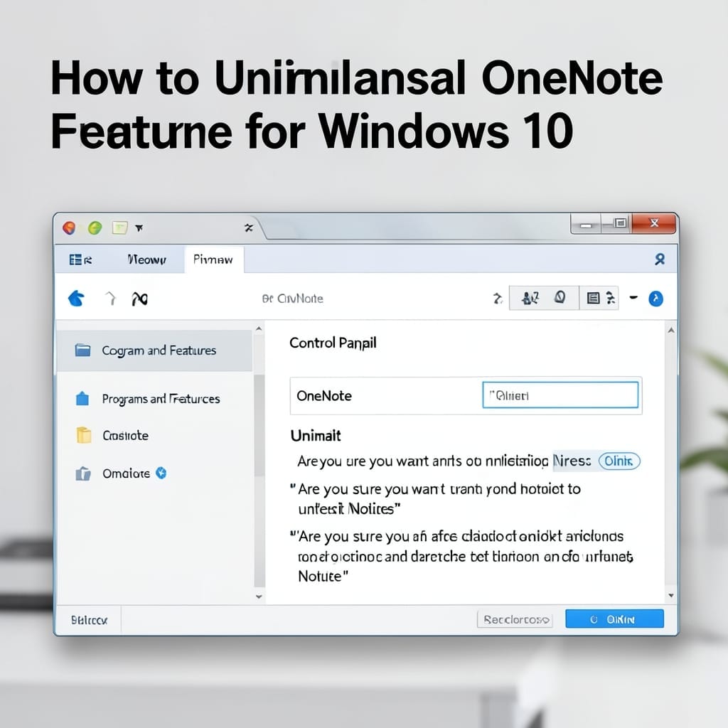Image resolution: width=728 pixels, height=728 pixels.
Task: Click the red circle icon in title bar
Action: pos(69,228)
